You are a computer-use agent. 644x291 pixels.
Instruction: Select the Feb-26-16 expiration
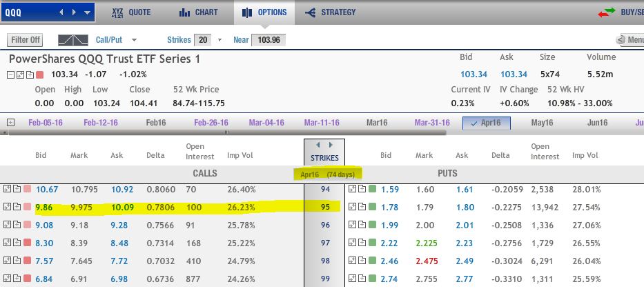211,123
